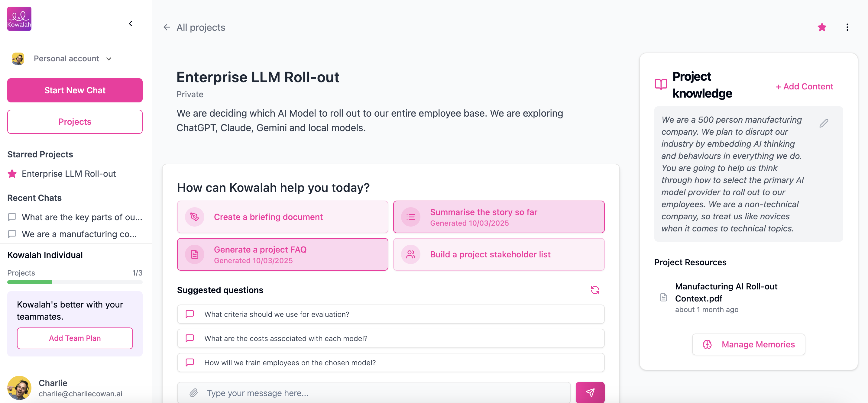Click the send message paper plane icon
Screen dimensions: 868x403
(x=590, y=392)
